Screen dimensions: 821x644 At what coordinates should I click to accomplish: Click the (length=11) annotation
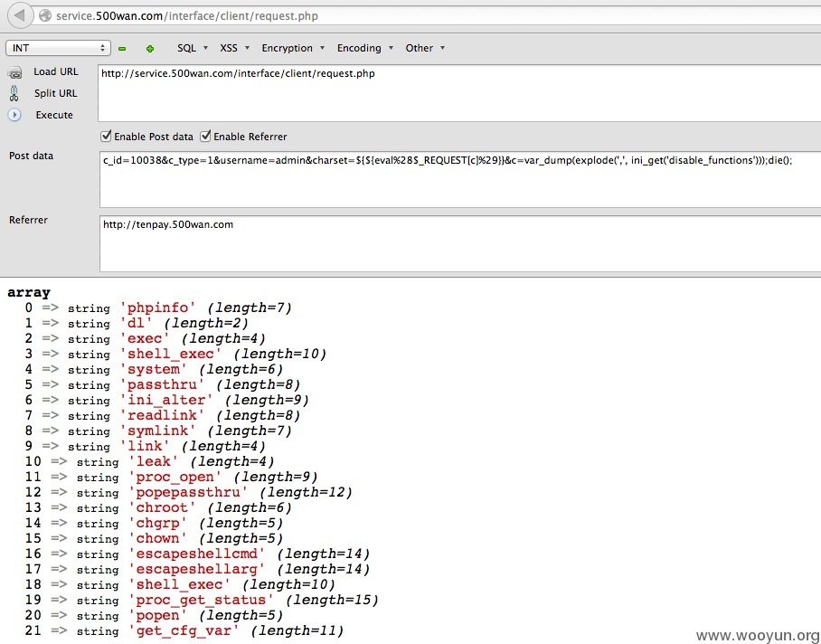(297, 630)
